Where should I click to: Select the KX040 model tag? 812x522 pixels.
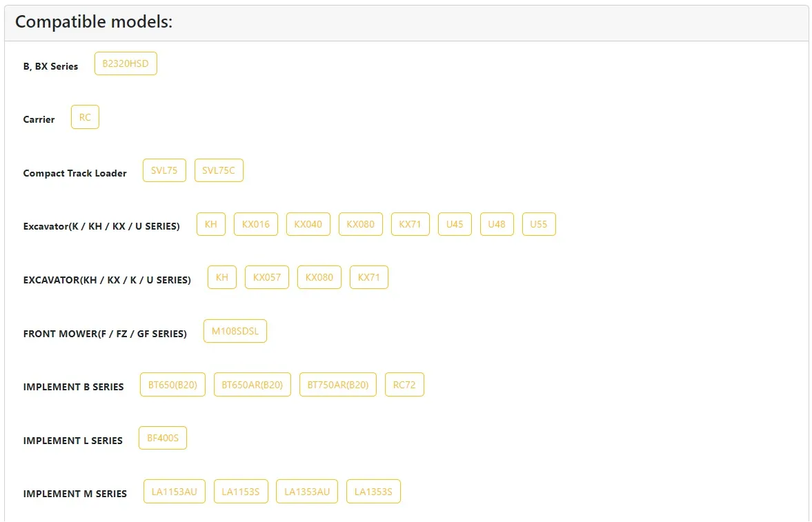308,224
